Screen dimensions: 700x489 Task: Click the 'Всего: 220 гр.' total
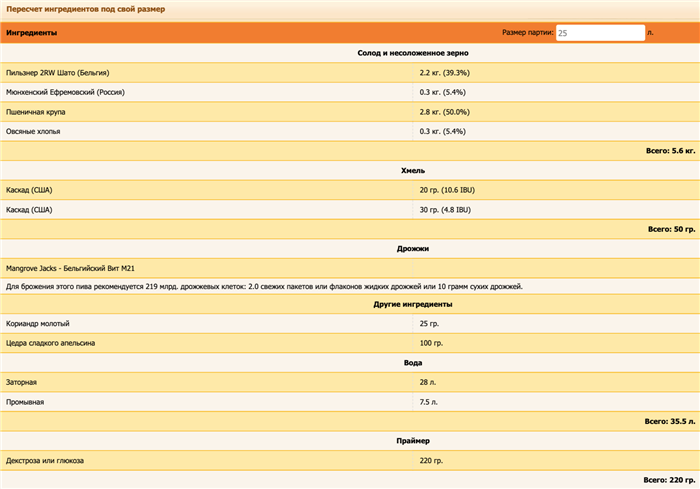tap(669, 480)
